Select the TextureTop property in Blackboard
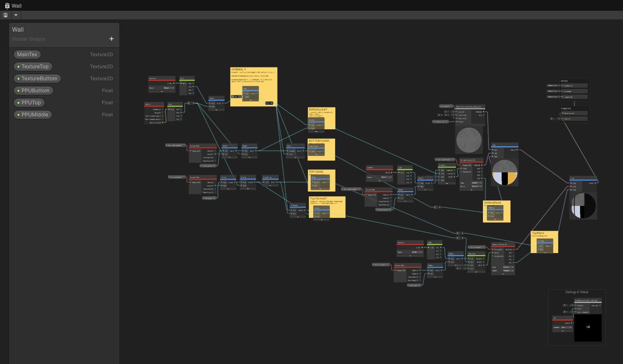Image resolution: width=623 pixels, height=364 pixels. (x=34, y=66)
